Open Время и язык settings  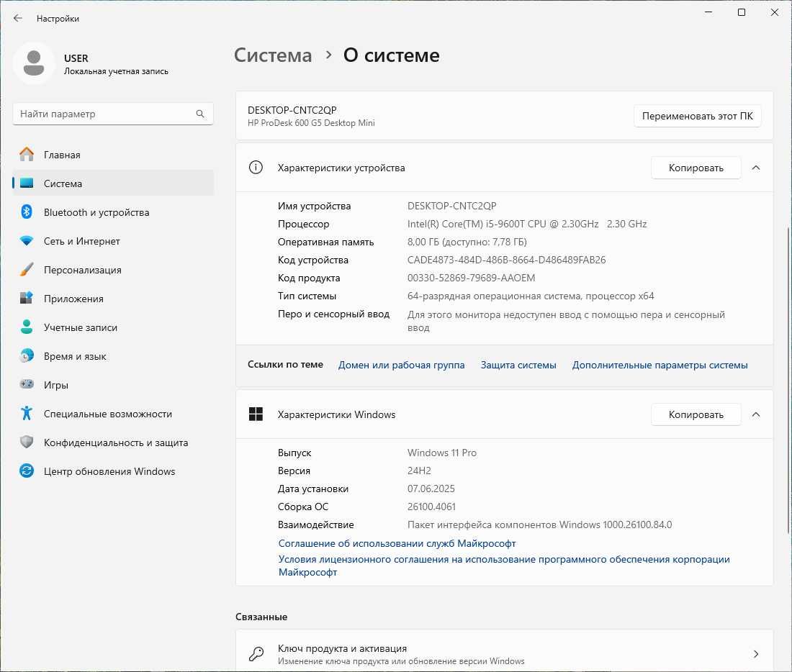(x=113, y=356)
